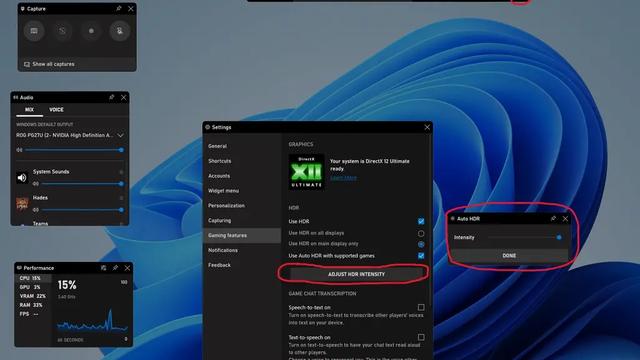This screenshot has height=360, width=640.
Task: Enable Text-to-speech on checkbox
Action: pos(421,337)
